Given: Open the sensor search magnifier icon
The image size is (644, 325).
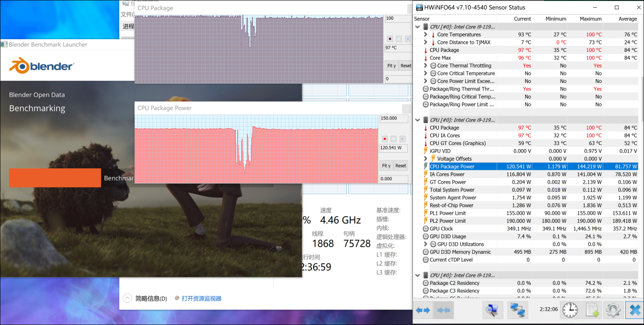Looking at the screenshot, I should pyautogui.click(x=492, y=310).
